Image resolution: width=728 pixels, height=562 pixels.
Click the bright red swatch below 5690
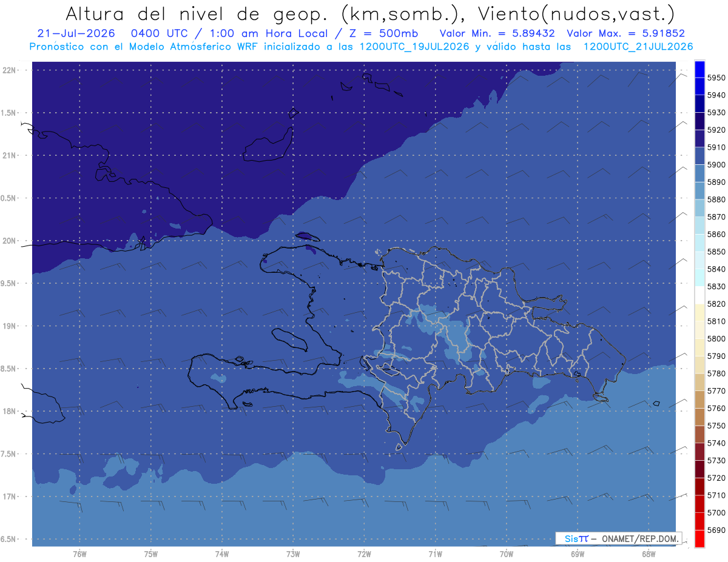[699, 538]
